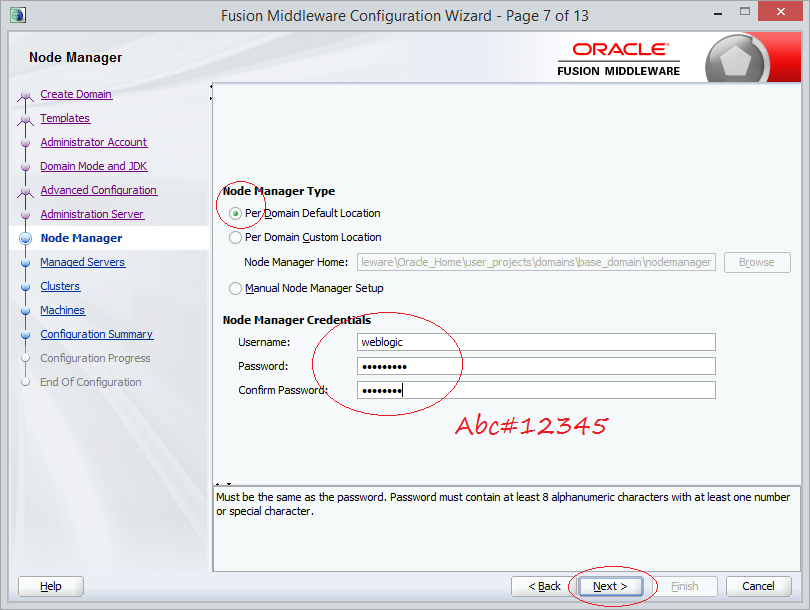Image resolution: width=810 pixels, height=610 pixels.
Task: Click the Managed Servers step marker icon
Action: [x=25, y=262]
